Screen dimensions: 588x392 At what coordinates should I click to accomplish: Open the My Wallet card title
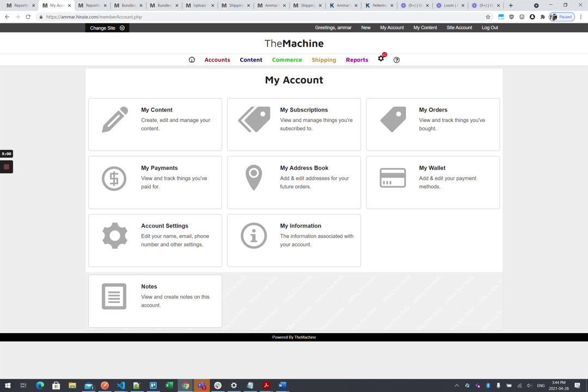432,168
